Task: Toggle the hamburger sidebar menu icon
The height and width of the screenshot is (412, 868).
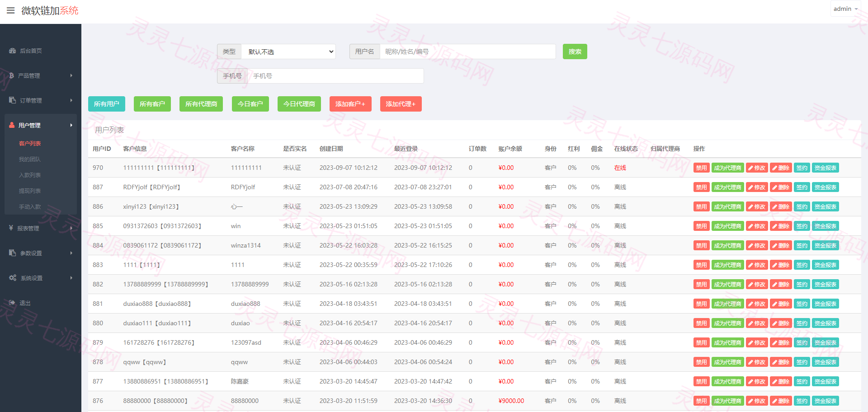Action: (11, 10)
